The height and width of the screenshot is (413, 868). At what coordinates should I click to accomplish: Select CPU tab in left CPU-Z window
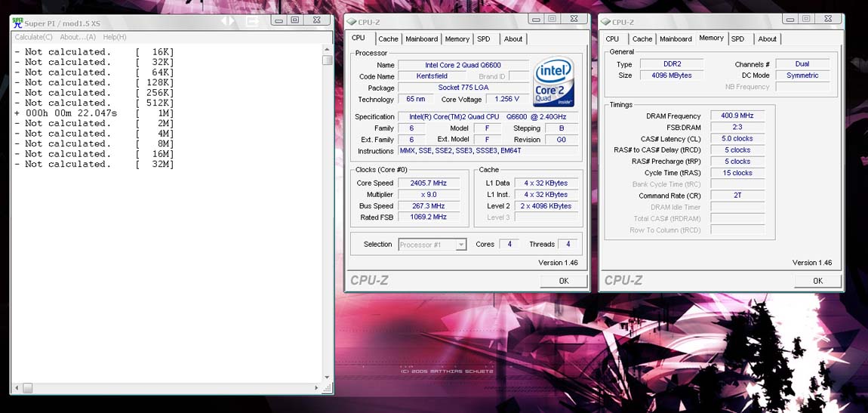click(x=359, y=38)
